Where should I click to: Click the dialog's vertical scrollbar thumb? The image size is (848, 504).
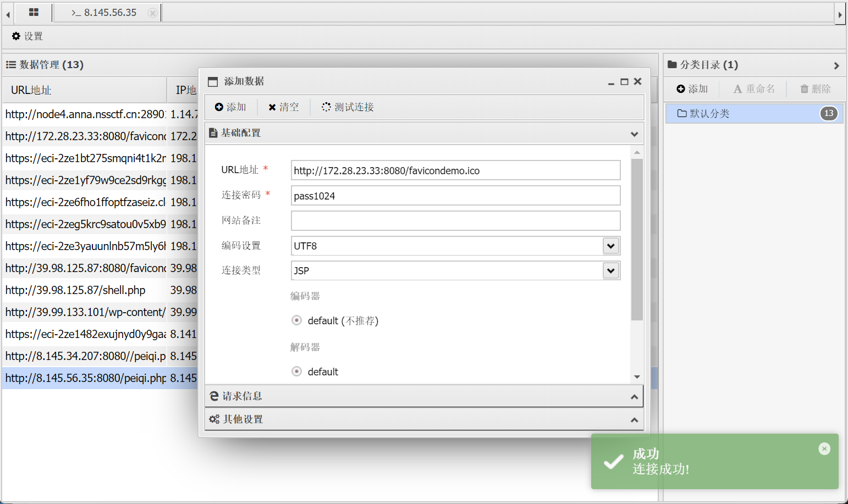tap(637, 239)
